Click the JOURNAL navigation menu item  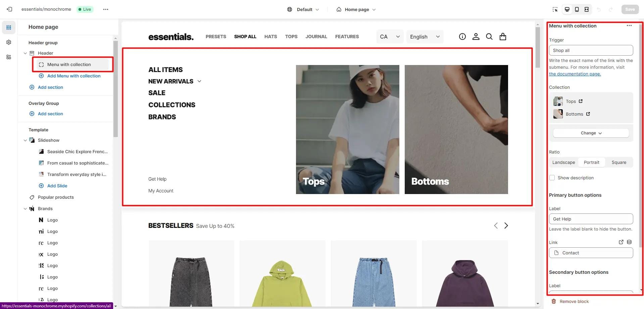tap(316, 37)
